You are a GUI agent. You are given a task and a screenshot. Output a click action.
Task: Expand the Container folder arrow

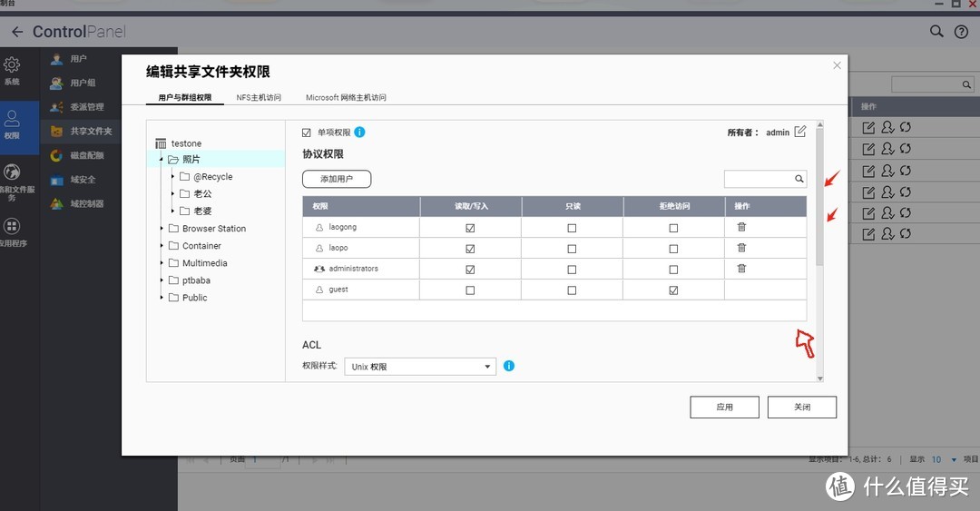[162, 246]
